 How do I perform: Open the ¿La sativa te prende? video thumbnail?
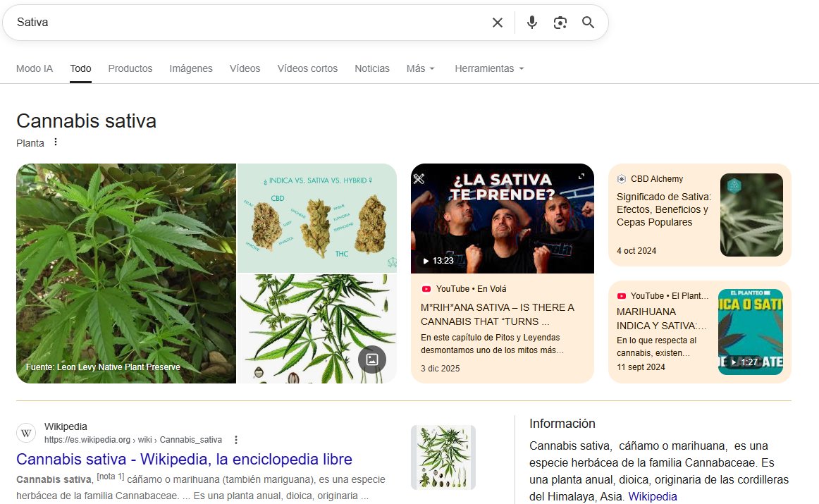(503, 219)
